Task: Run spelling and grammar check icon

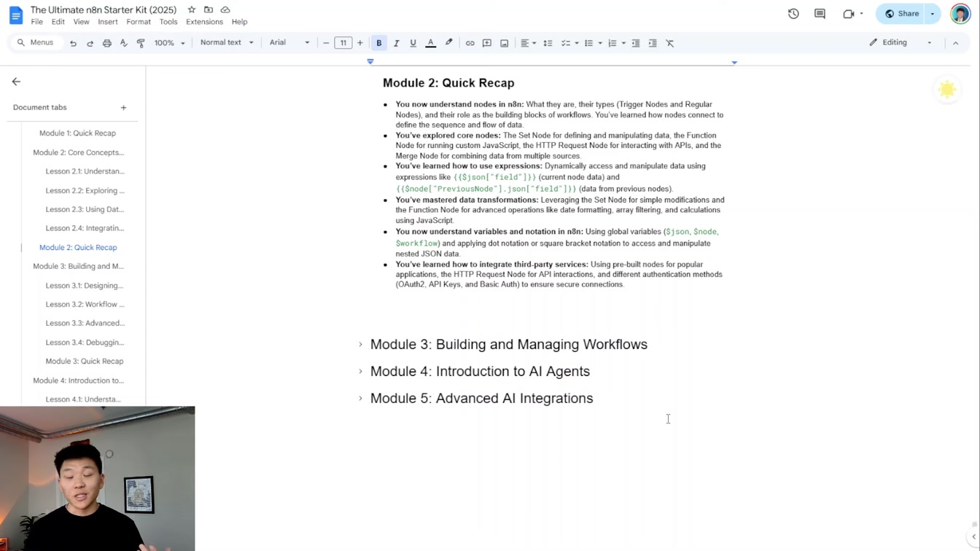Action: [124, 43]
